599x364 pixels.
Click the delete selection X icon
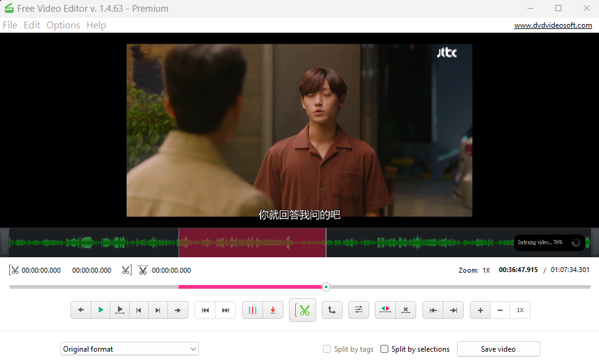(x=406, y=310)
